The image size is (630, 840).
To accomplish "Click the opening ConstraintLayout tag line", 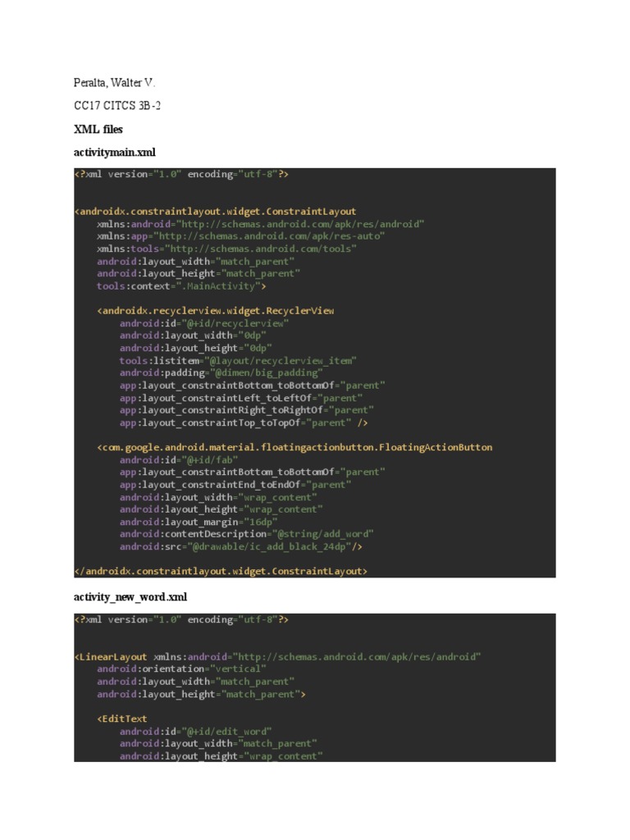I will (215, 212).
